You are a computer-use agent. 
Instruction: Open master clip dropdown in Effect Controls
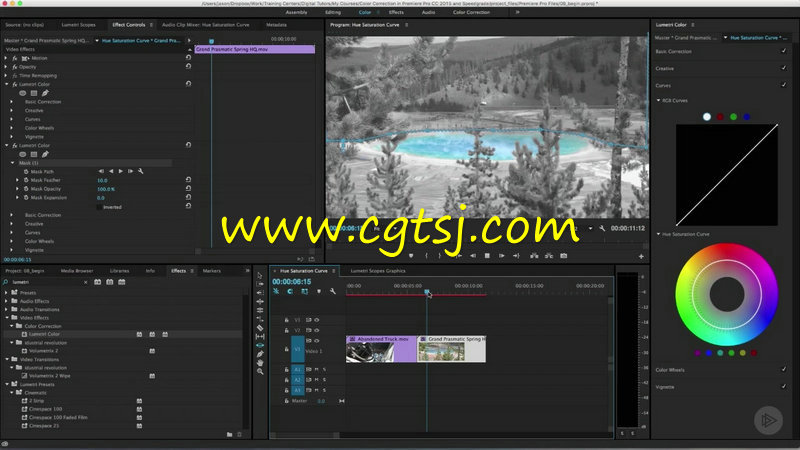pyautogui.click(x=96, y=40)
